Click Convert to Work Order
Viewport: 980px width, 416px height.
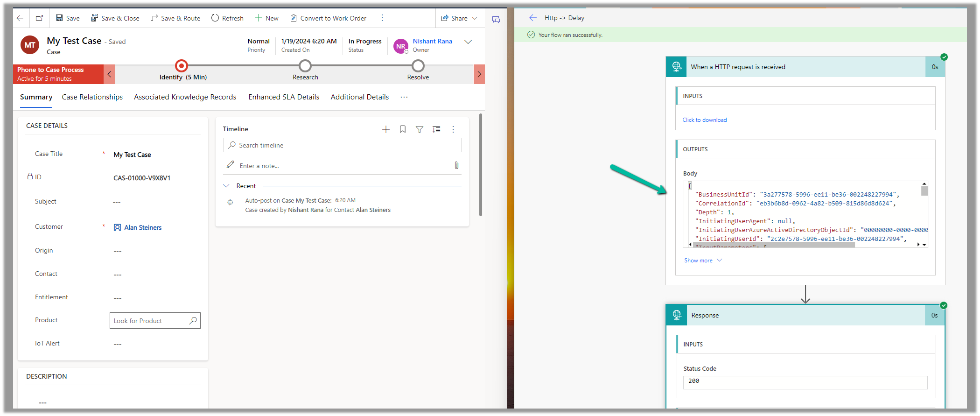tap(328, 18)
